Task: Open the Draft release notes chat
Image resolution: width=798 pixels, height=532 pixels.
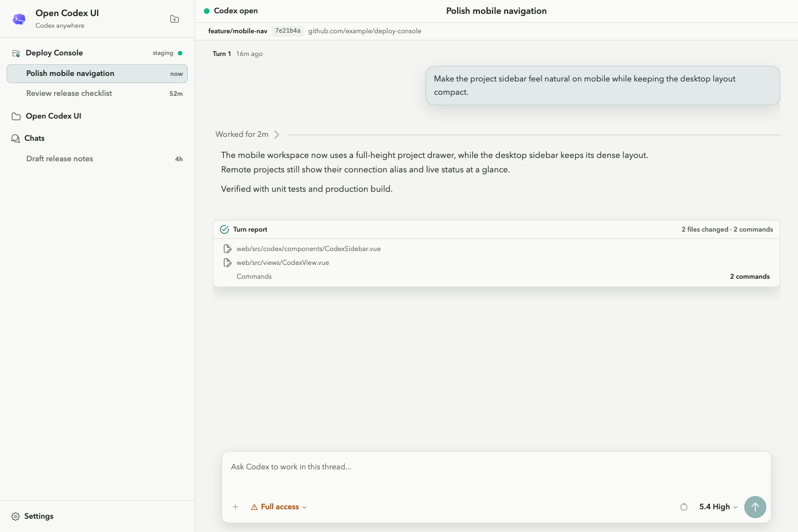Action: point(97,159)
